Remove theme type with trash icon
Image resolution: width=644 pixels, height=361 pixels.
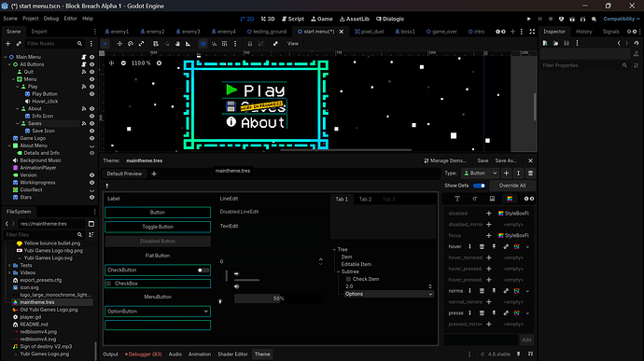pos(530,174)
